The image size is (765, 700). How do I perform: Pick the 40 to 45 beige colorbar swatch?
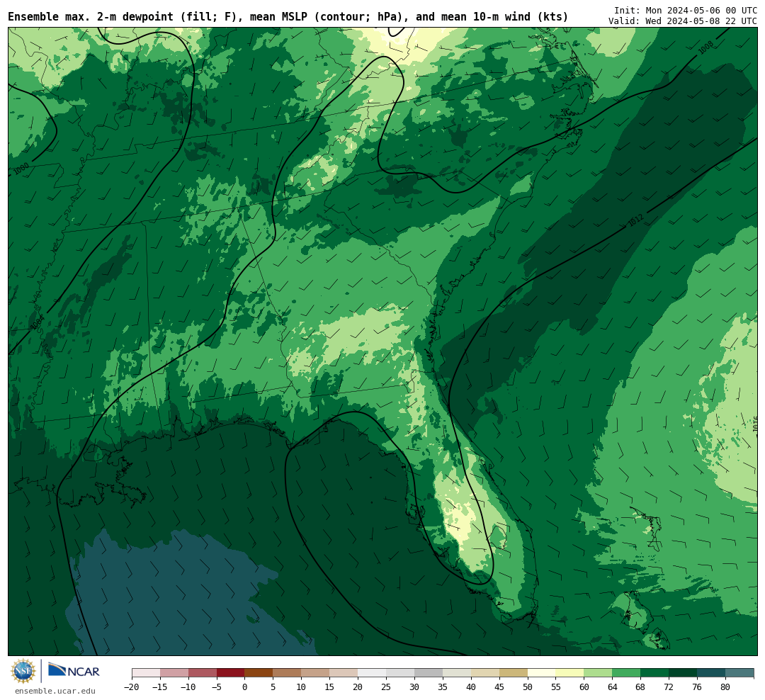pyautogui.click(x=485, y=673)
